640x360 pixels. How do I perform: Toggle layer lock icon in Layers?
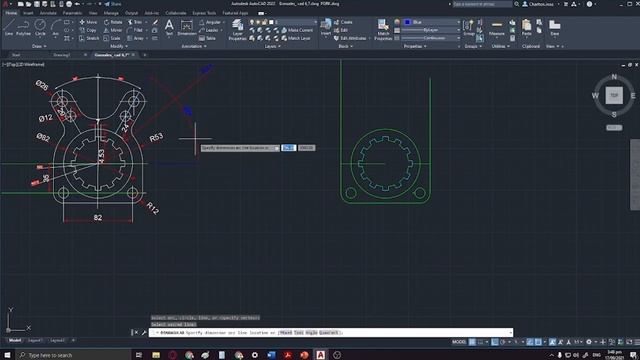(264, 22)
